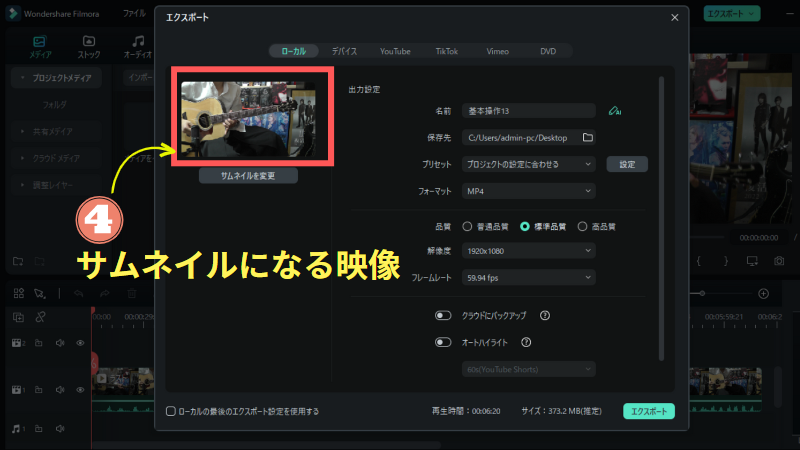Image resolution: width=800 pixels, height=450 pixels.
Task: Click zoom-in plus icon on timeline
Action: 763,293
